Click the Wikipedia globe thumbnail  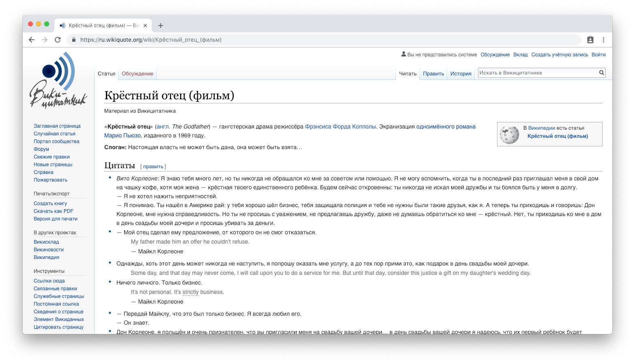click(x=509, y=135)
